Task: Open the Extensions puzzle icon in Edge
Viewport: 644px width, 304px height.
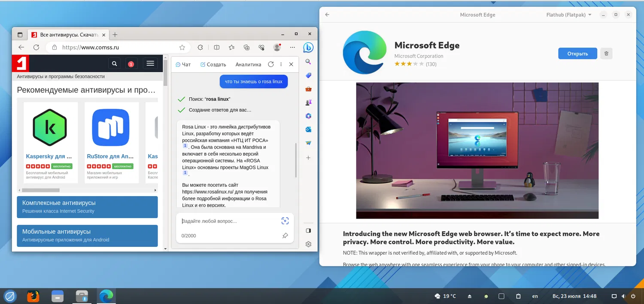Action: coord(200,47)
